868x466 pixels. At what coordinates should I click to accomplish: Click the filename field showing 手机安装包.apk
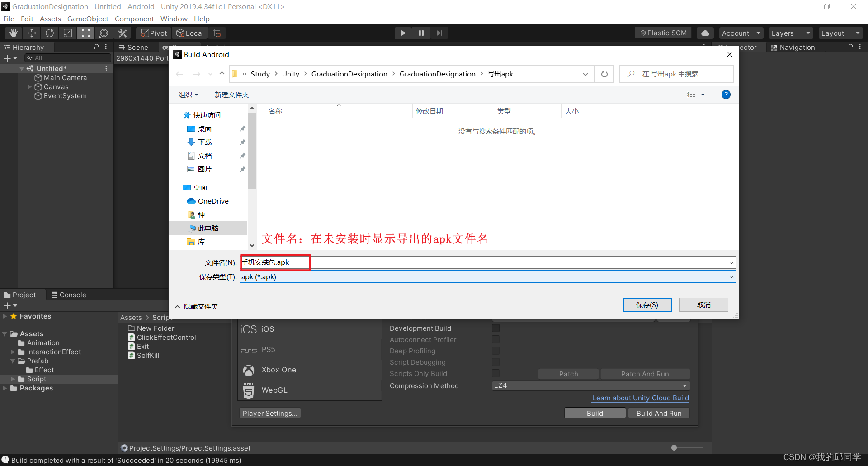tap(274, 262)
